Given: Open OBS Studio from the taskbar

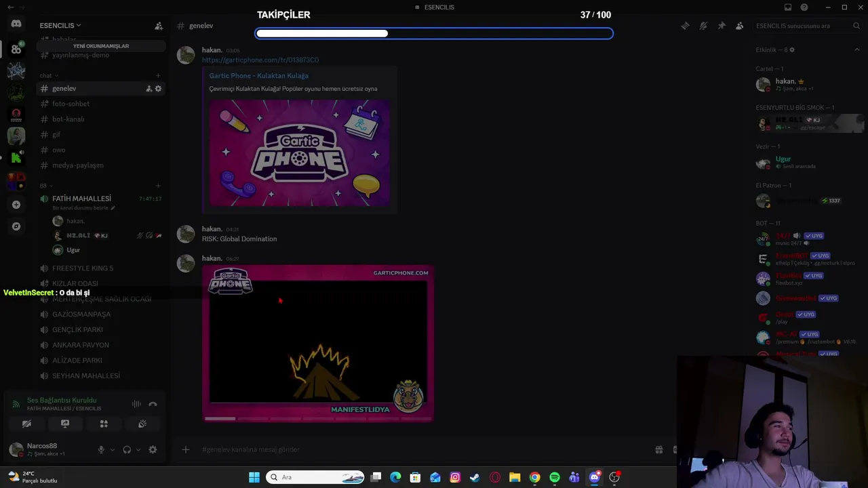Looking at the screenshot, I should coord(614,477).
